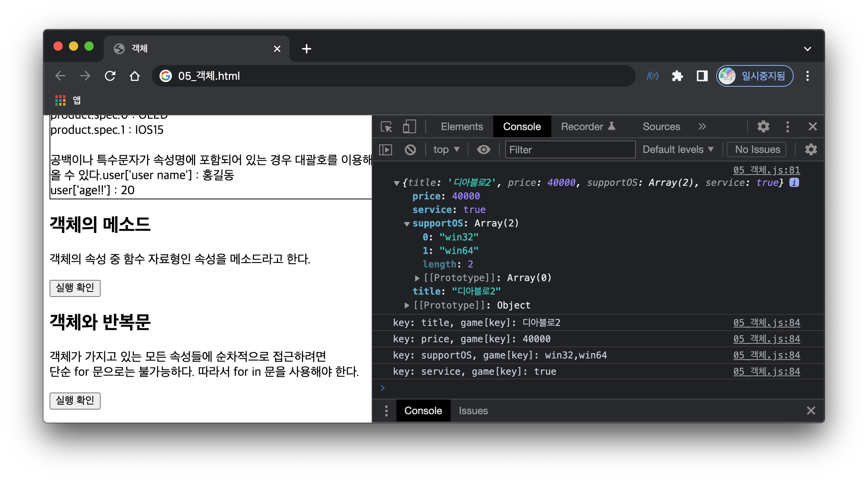Click the console Filter input field
Image resolution: width=868 pixels, height=480 pixels.
tap(570, 149)
